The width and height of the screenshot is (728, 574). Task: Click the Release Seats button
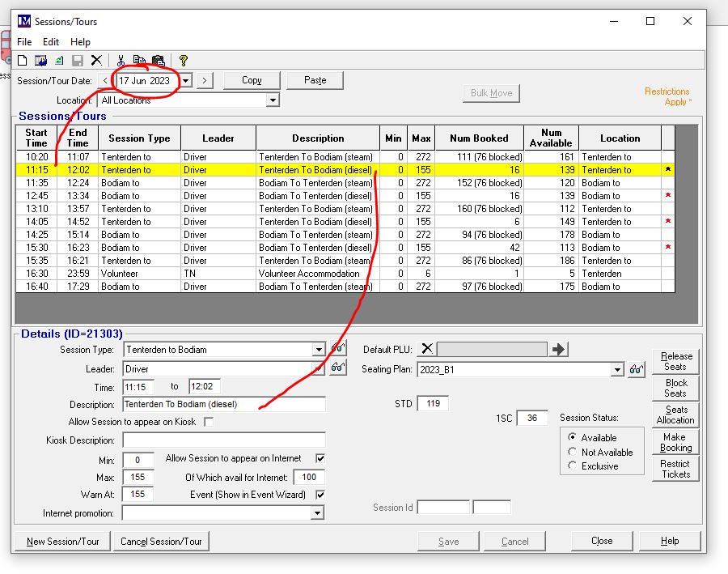675,361
